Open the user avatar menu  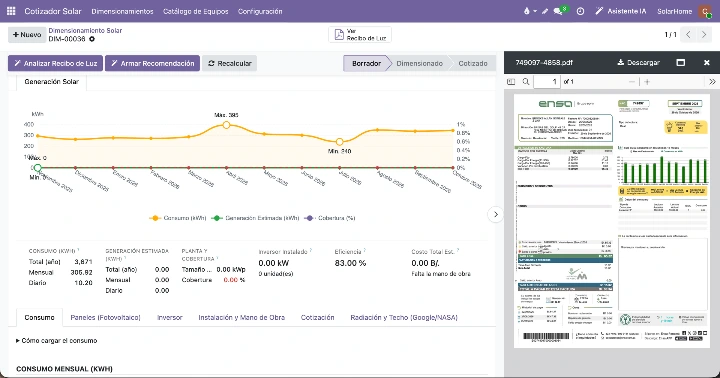[x=705, y=11]
